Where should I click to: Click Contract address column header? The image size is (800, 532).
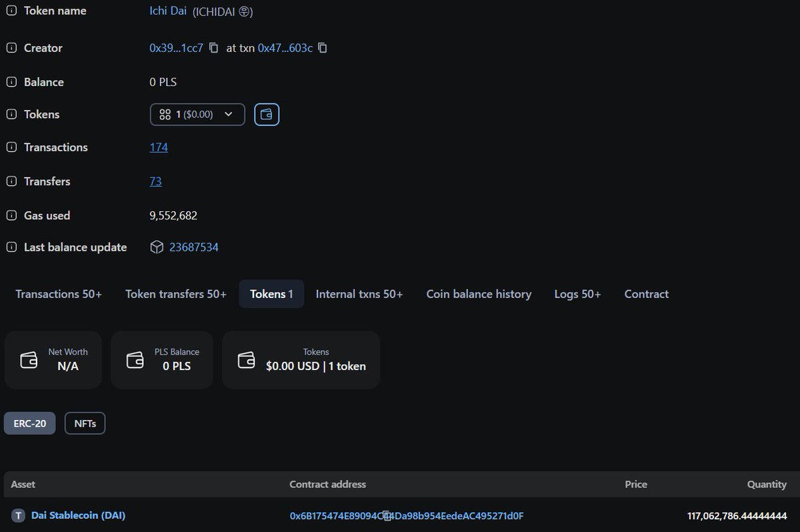pyautogui.click(x=327, y=485)
